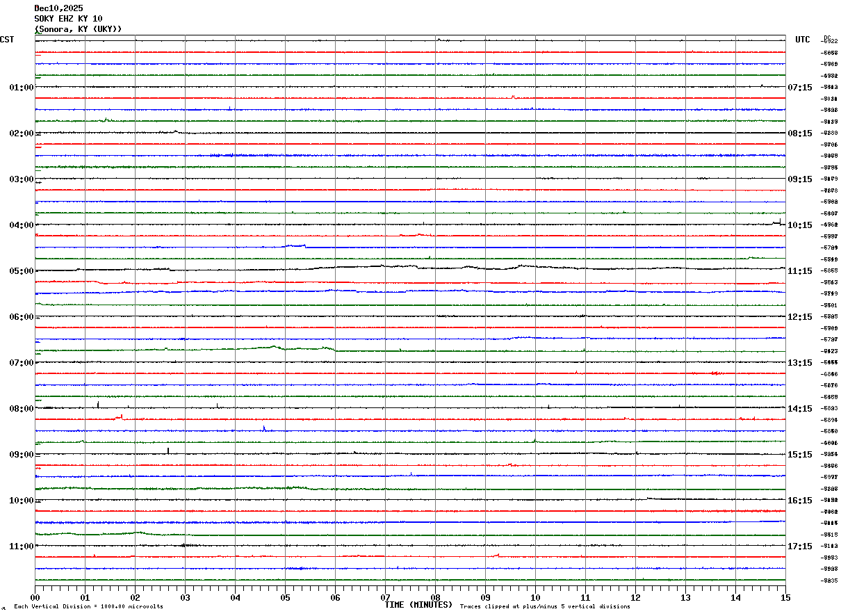
Task: Click the 16:15 UTC time label
Action: (x=800, y=501)
